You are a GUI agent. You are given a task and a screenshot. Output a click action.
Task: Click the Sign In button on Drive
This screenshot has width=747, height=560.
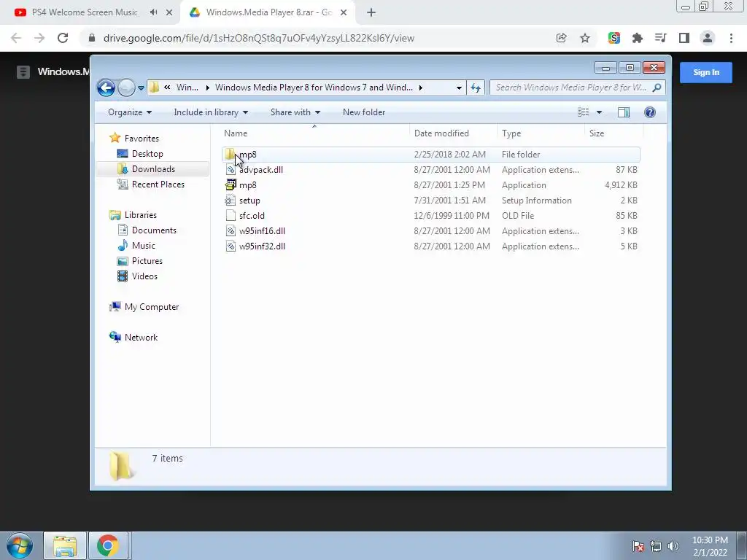[x=706, y=72]
